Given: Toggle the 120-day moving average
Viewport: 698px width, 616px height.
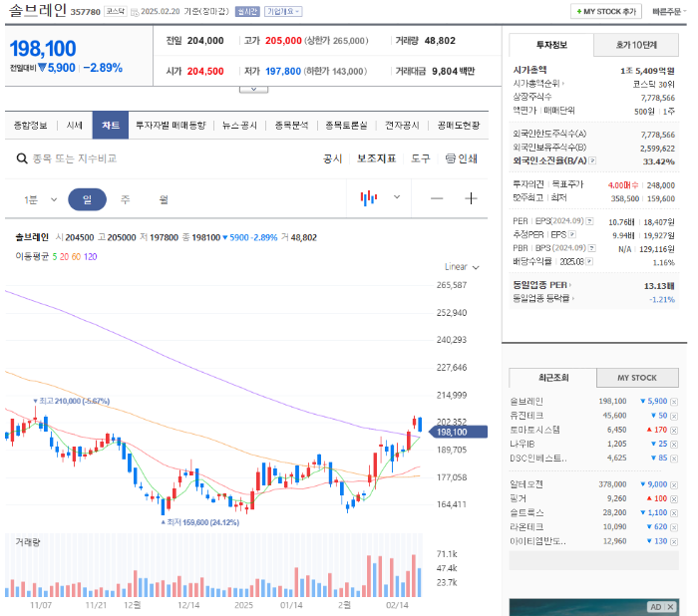Looking at the screenshot, I should pos(91,257).
